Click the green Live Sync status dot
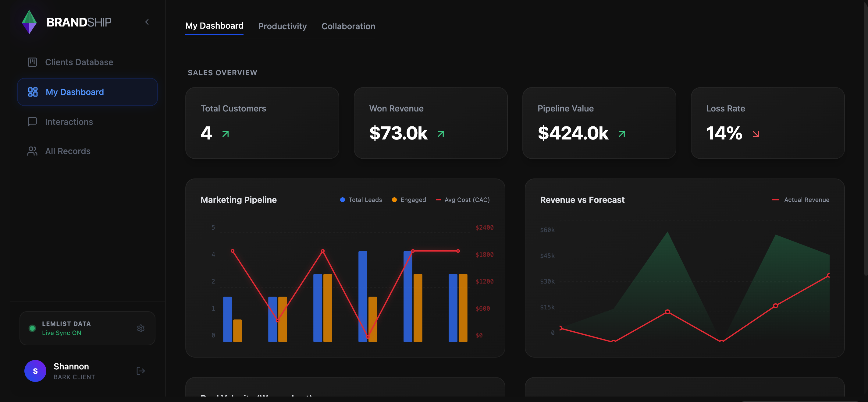 point(32,328)
